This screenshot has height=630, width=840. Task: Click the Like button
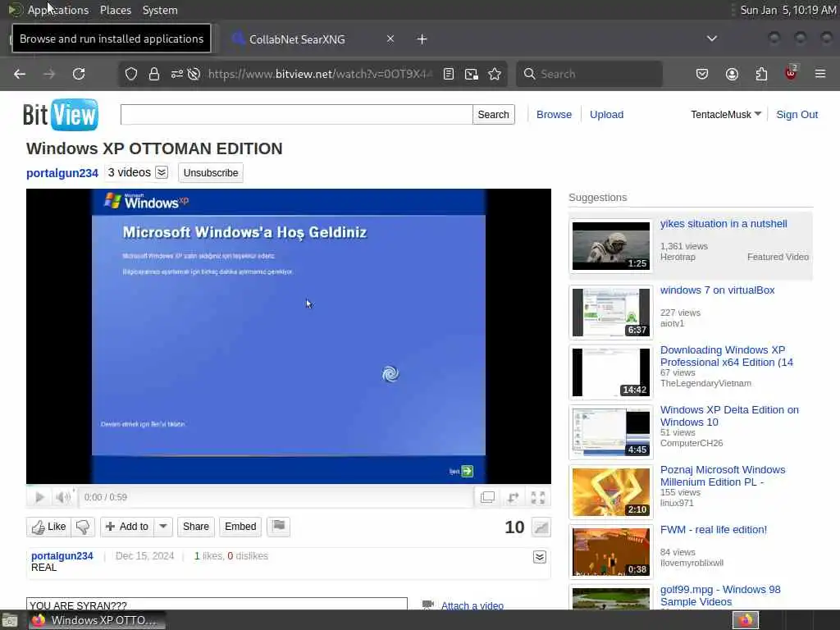48,527
